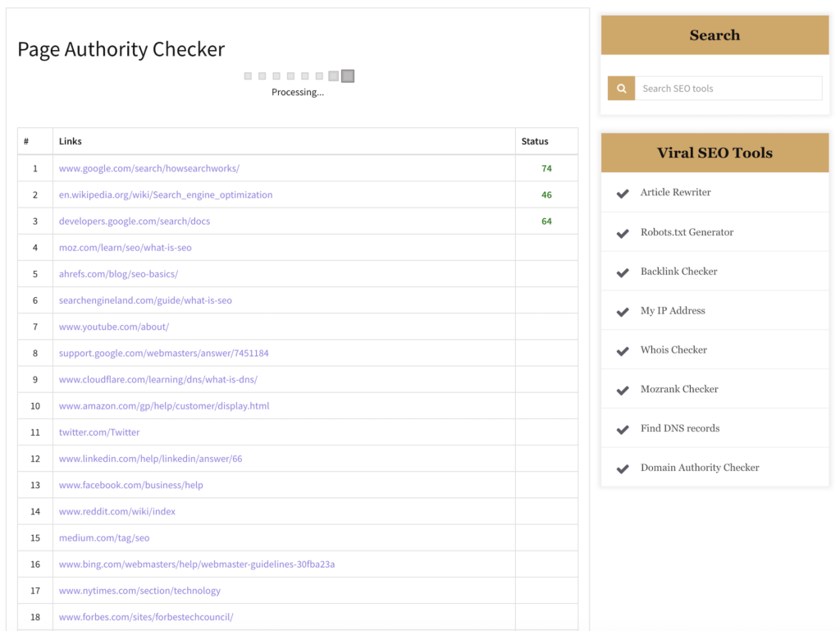The width and height of the screenshot is (840, 631).
Task: Open the Find DNS records tool
Action: coord(680,428)
